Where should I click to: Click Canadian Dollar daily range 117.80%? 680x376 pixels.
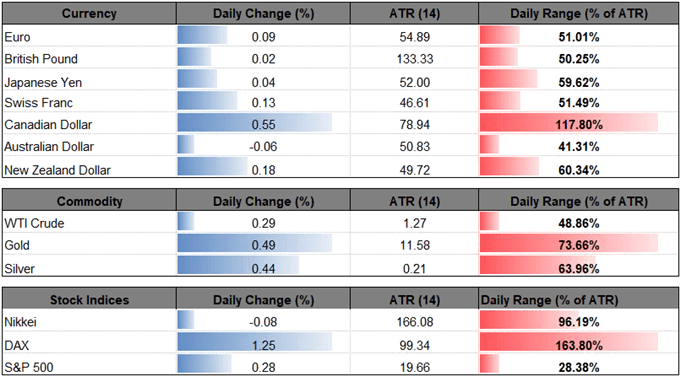(579, 126)
